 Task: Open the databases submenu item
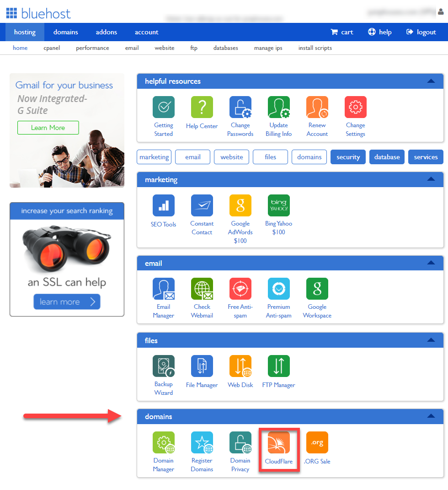(226, 48)
